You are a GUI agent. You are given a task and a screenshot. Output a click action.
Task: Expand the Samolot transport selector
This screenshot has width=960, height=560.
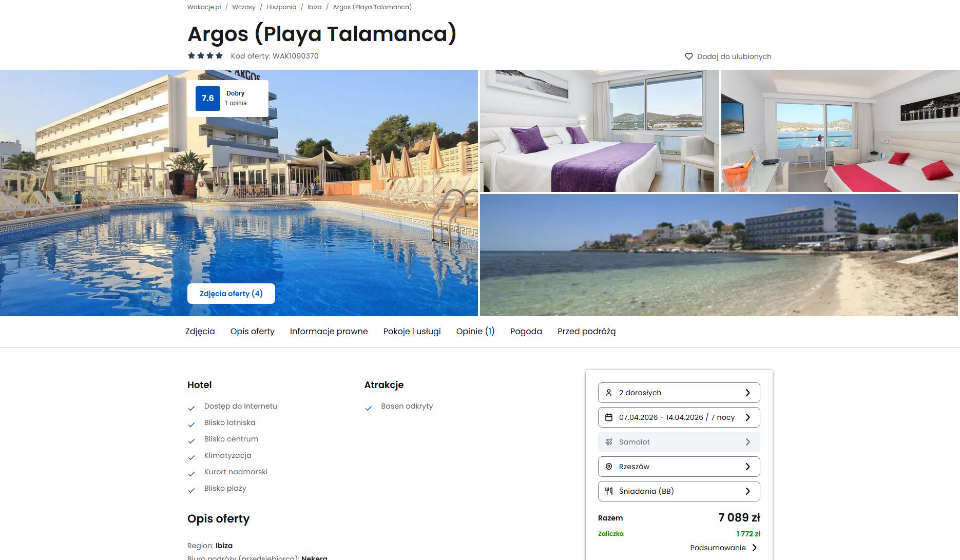click(679, 442)
